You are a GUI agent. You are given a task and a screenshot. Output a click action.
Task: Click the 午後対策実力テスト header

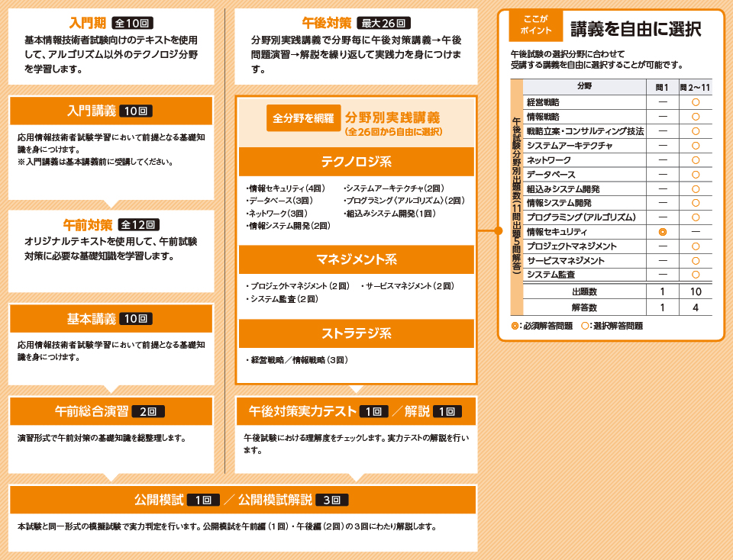(x=356, y=411)
